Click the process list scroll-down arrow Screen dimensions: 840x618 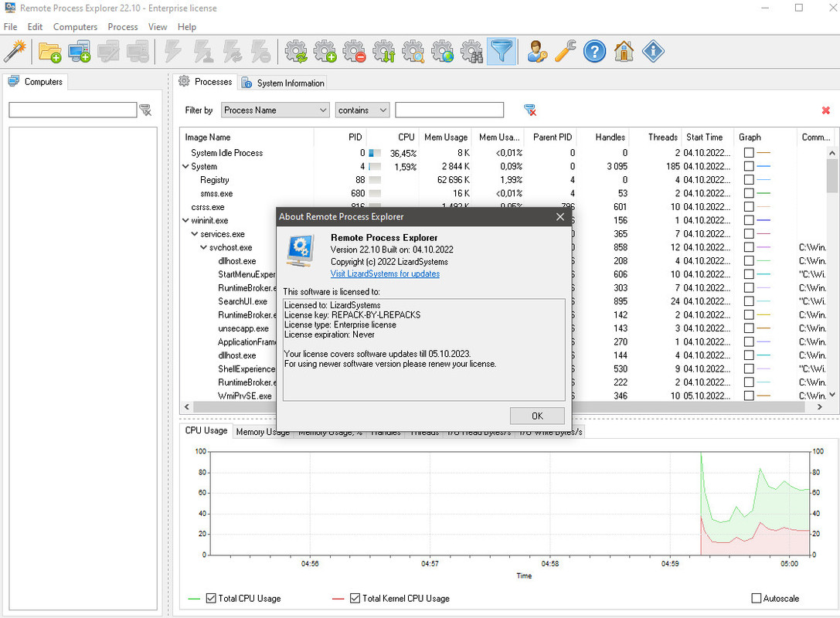(x=832, y=395)
